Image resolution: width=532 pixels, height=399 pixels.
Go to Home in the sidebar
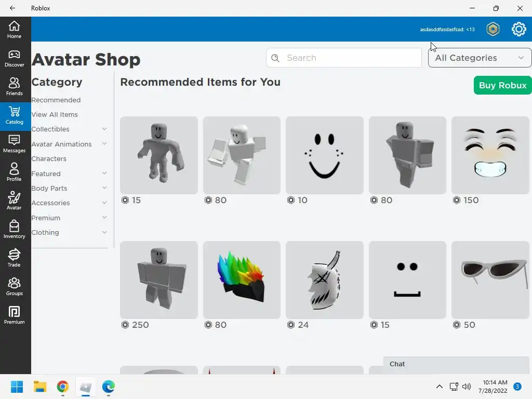[x=14, y=30]
